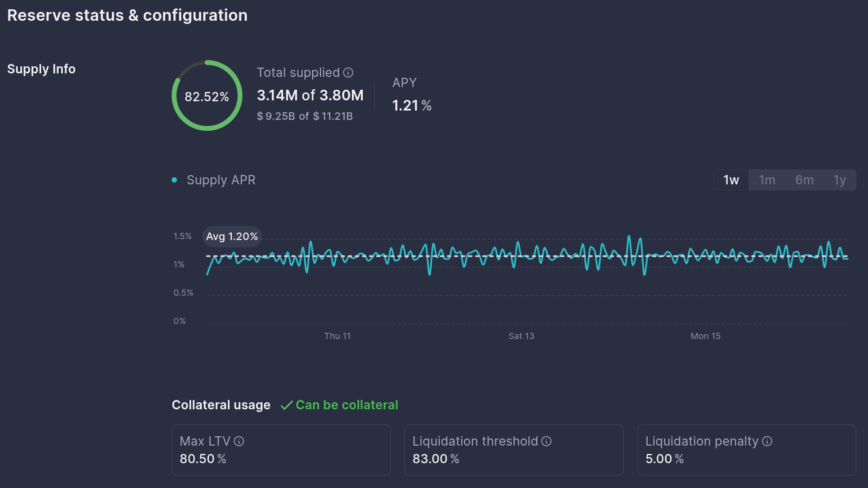The height and width of the screenshot is (488, 868).
Task: Click the Avg 1.20% chart badge
Action: (232, 236)
